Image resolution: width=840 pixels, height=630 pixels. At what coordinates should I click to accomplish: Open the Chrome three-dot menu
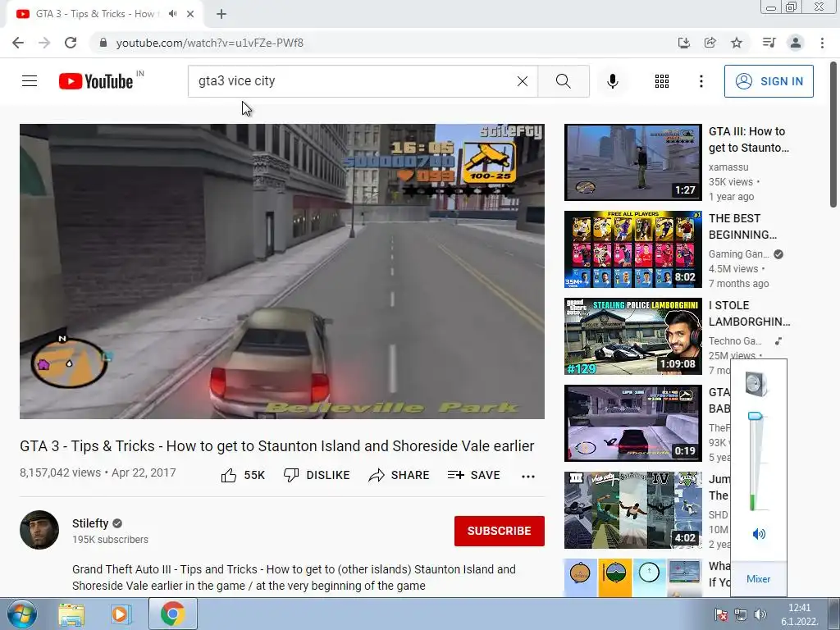[822, 43]
